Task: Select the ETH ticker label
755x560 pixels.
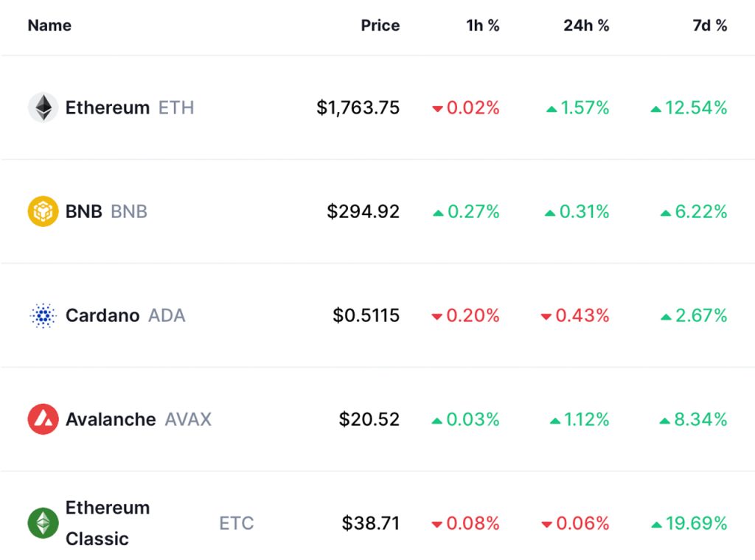Action: [176, 108]
